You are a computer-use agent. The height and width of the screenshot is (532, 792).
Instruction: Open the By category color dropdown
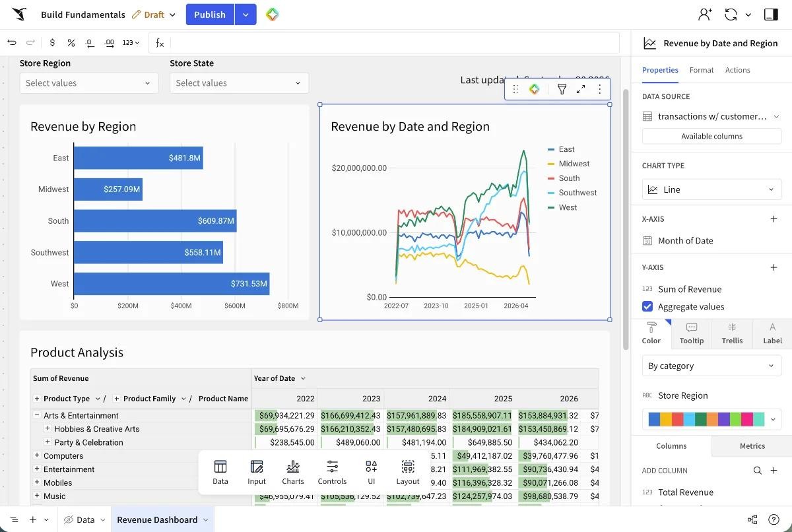[x=711, y=366]
